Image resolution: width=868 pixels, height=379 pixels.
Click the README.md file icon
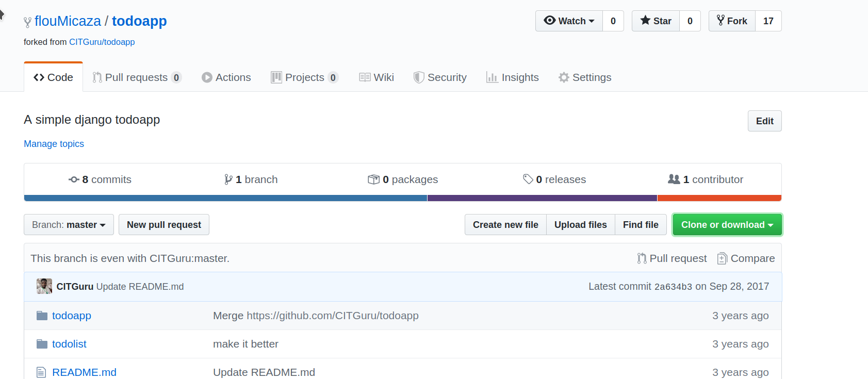[41, 372]
